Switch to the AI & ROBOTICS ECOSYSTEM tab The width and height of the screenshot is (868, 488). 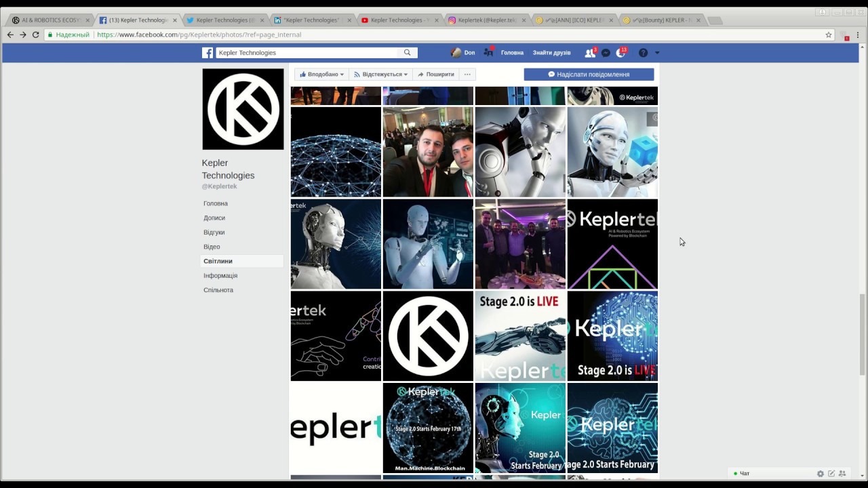[x=50, y=20]
